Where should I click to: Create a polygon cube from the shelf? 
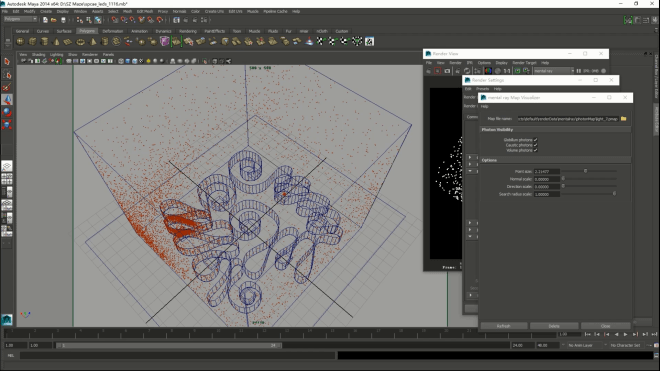pos(32,41)
